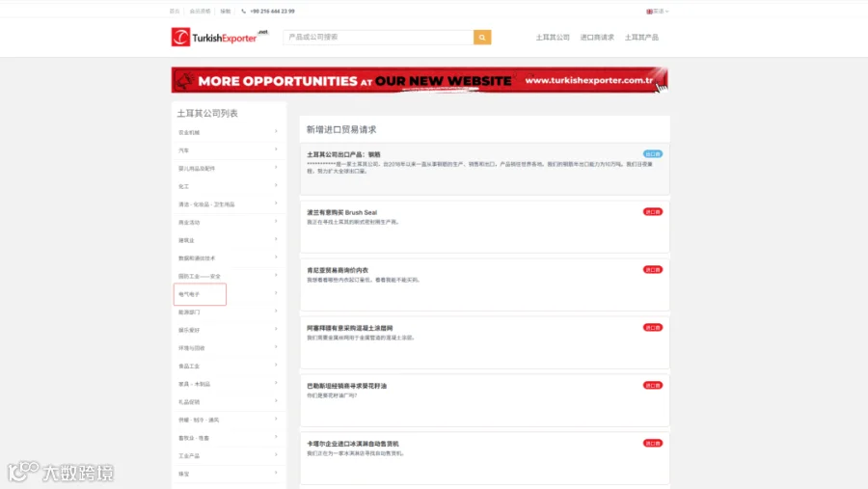Screen dimensions: 868x489
Task: Open the 进口商请求 menu item
Action: (x=597, y=37)
